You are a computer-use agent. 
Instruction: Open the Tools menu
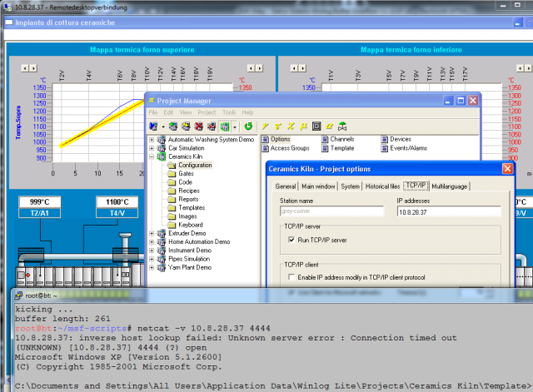229,112
